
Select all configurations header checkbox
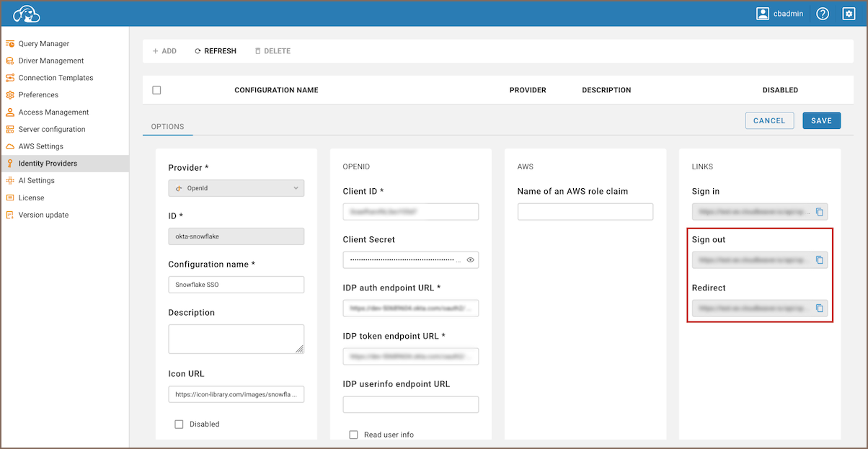click(x=156, y=90)
